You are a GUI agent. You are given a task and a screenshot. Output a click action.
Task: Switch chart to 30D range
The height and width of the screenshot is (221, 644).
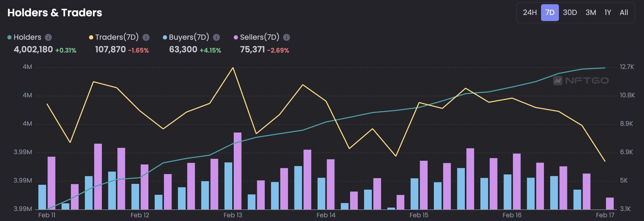click(x=570, y=13)
